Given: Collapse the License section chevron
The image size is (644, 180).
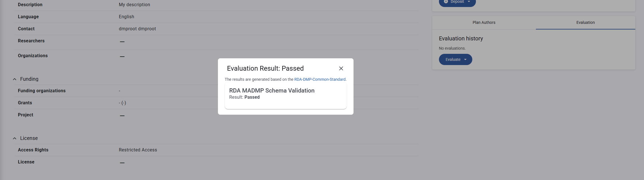Looking at the screenshot, I should pyautogui.click(x=15, y=139).
